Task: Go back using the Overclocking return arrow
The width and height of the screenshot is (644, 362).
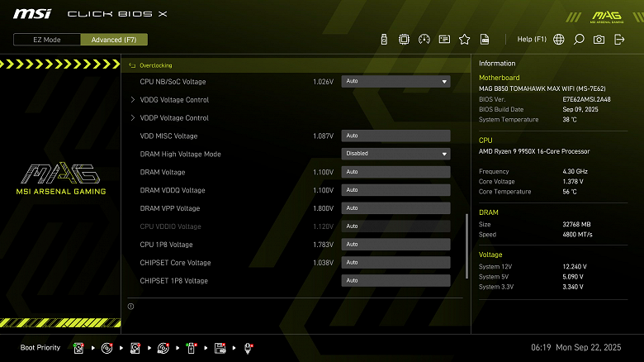Action: 132,65
